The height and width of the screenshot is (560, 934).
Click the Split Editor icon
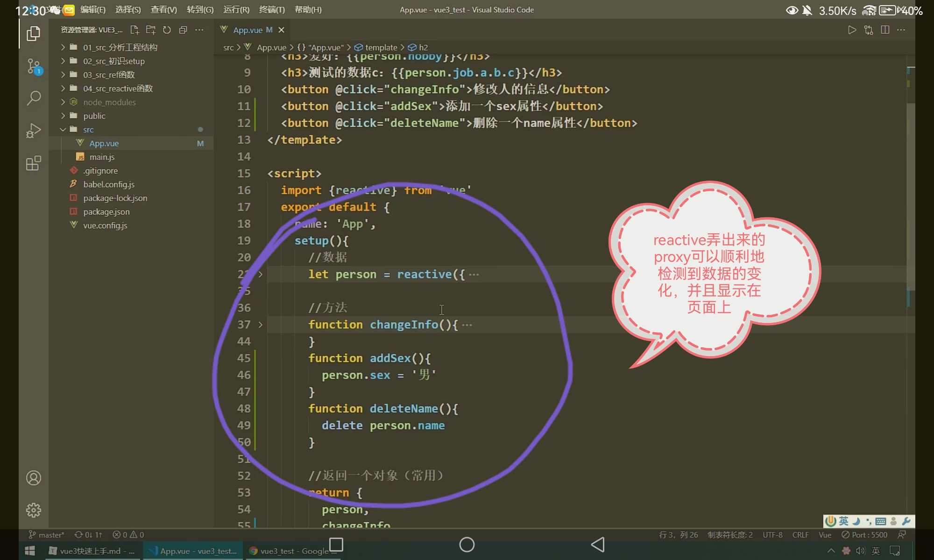[884, 30]
